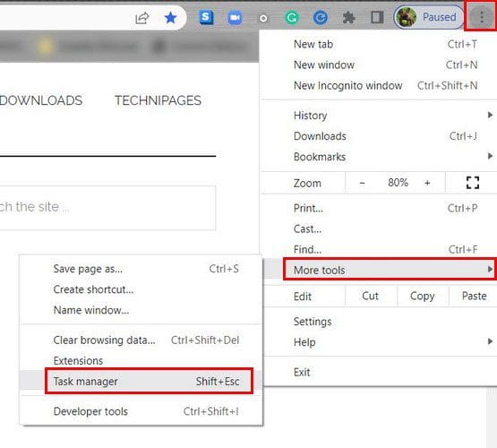
Task: Select Create shortcut... in submenu
Action: (x=141, y=289)
